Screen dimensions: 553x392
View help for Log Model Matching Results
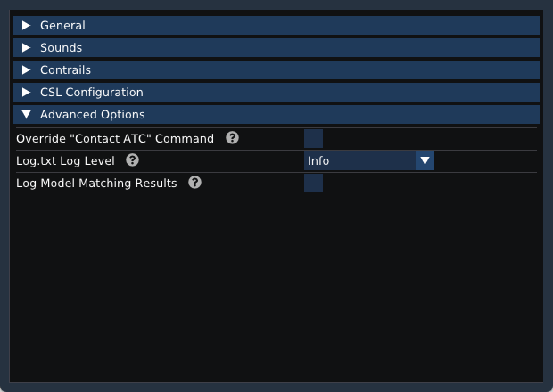[x=194, y=183]
